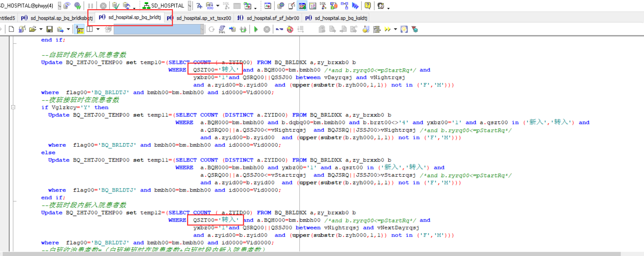Click the new blank file icon
Viewport: 644px width, 256px height.
point(11,29)
